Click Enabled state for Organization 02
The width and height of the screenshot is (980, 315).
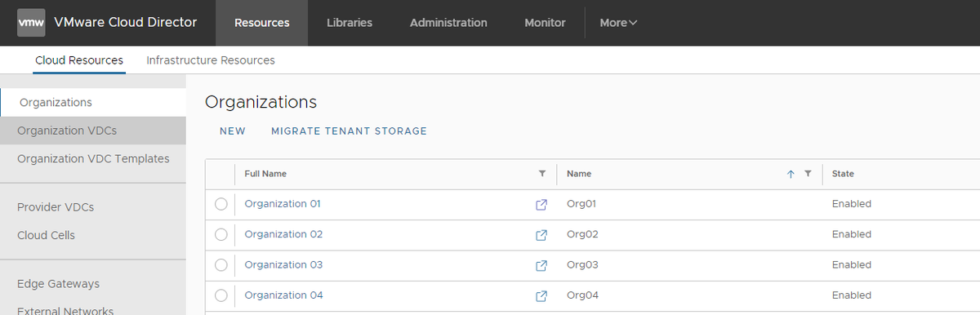tap(852, 234)
